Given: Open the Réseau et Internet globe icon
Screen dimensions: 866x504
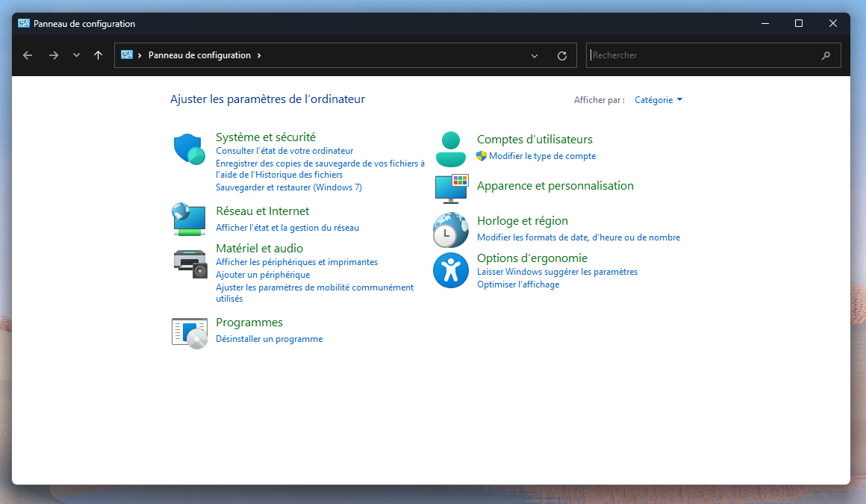Looking at the screenshot, I should pyautogui.click(x=189, y=219).
